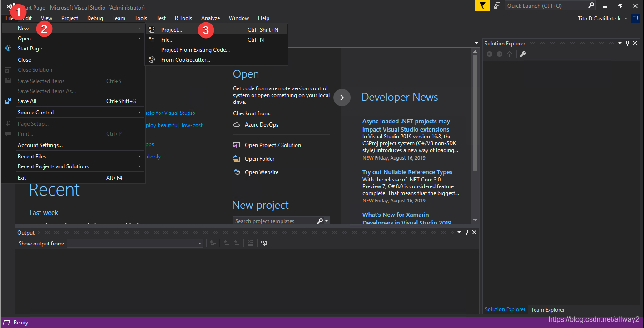Click Solution Explorer Forward arrow icon
The image size is (644, 328).
tap(500, 54)
